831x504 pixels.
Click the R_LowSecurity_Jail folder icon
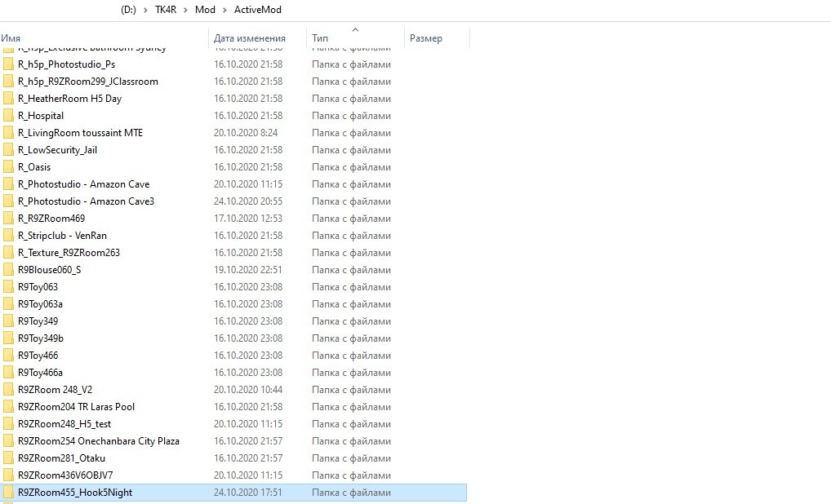pyautogui.click(x=8, y=150)
